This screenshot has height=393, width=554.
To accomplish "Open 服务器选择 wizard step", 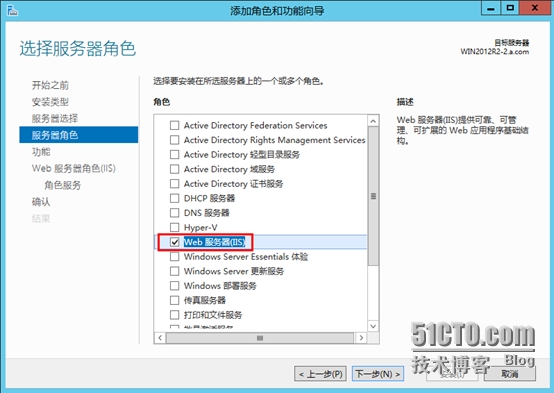I will [x=55, y=118].
